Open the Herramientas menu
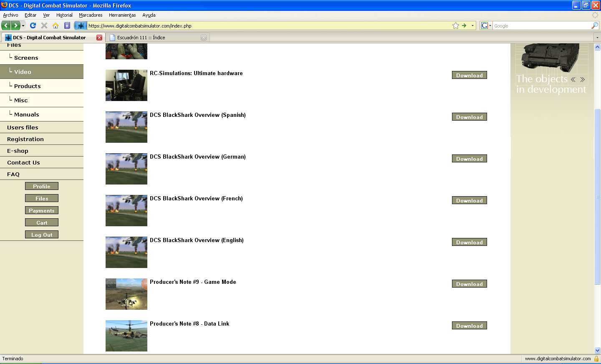The height and width of the screenshot is (364, 601). click(x=122, y=15)
